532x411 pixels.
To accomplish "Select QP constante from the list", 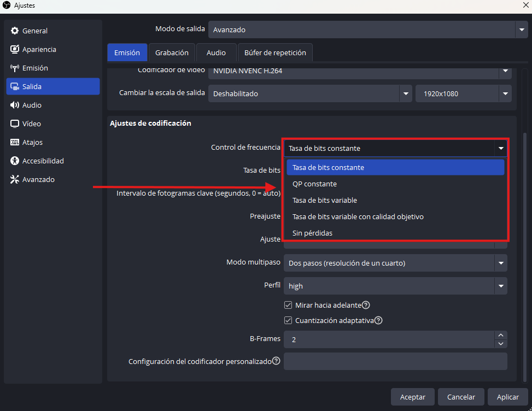I will (x=314, y=184).
